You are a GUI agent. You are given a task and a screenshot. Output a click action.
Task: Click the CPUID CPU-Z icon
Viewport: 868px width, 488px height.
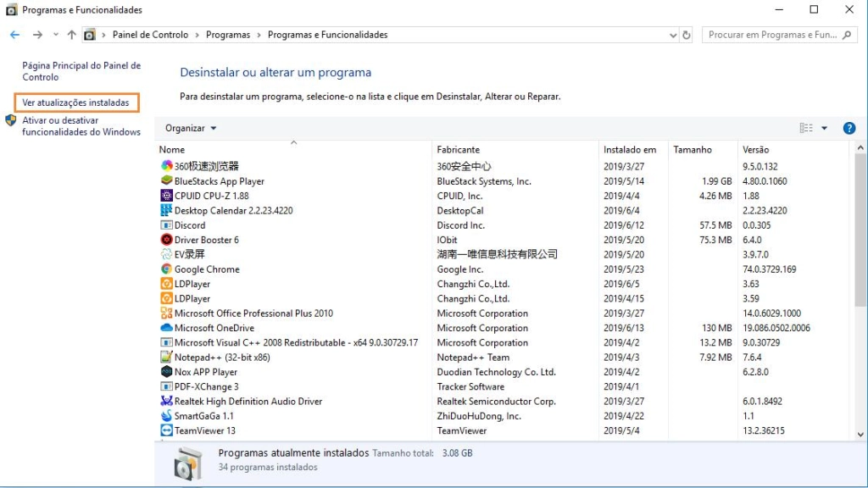click(166, 196)
